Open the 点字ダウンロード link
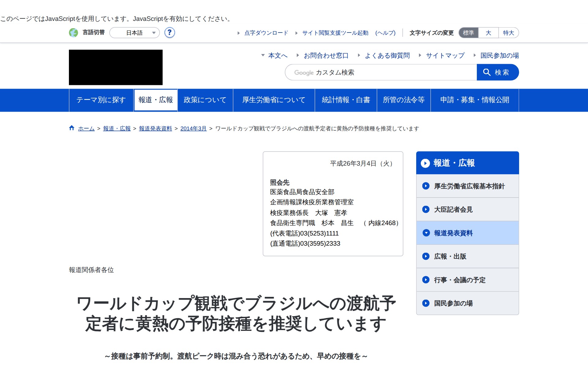Viewport: 588px width, 368px height. pyautogui.click(x=266, y=33)
